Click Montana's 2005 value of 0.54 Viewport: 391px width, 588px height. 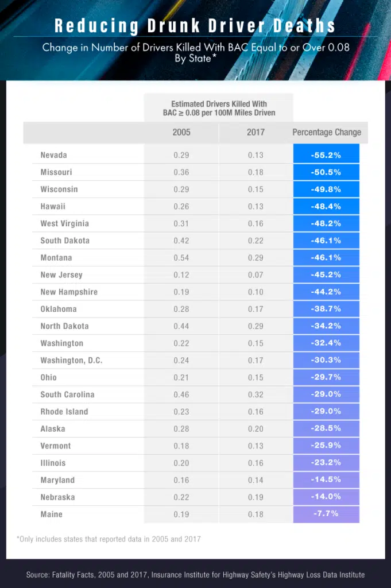(x=181, y=258)
